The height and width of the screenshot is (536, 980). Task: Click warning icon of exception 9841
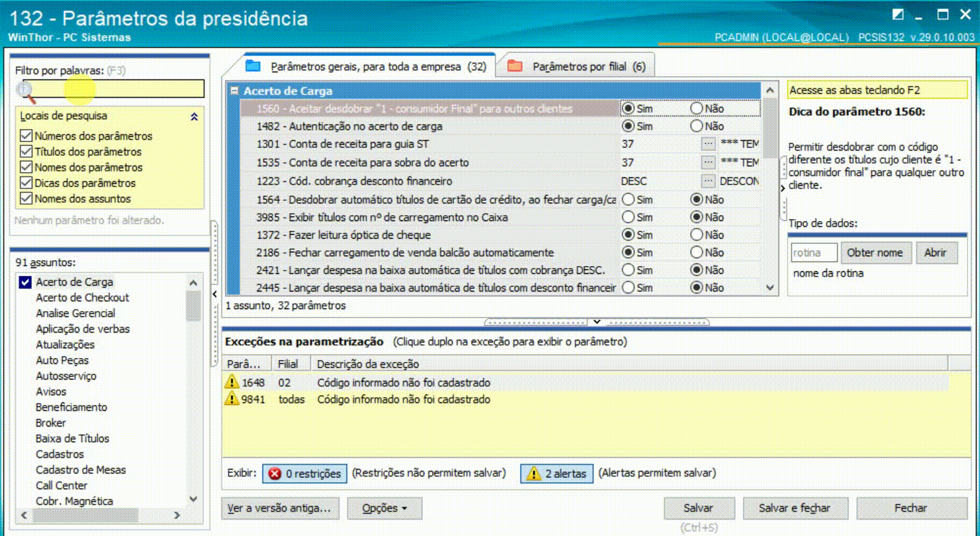(x=232, y=398)
